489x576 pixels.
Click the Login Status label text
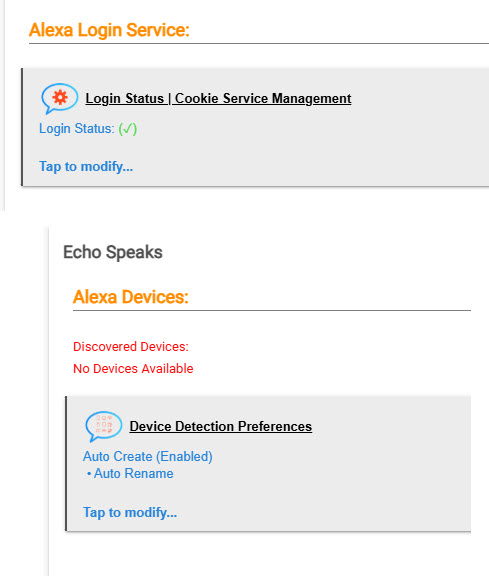[77, 129]
